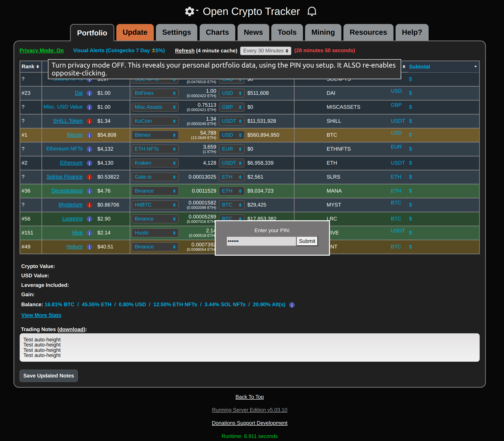This screenshot has width=504, height=441.
Task: Click inside the Trading Notes text area
Action: [249, 347]
